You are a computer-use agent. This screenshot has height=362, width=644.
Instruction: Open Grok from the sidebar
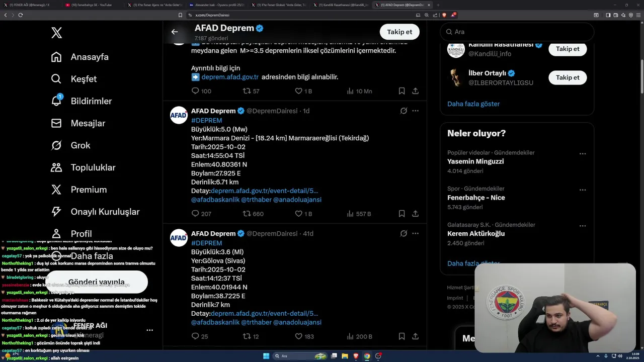coord(71,145)
